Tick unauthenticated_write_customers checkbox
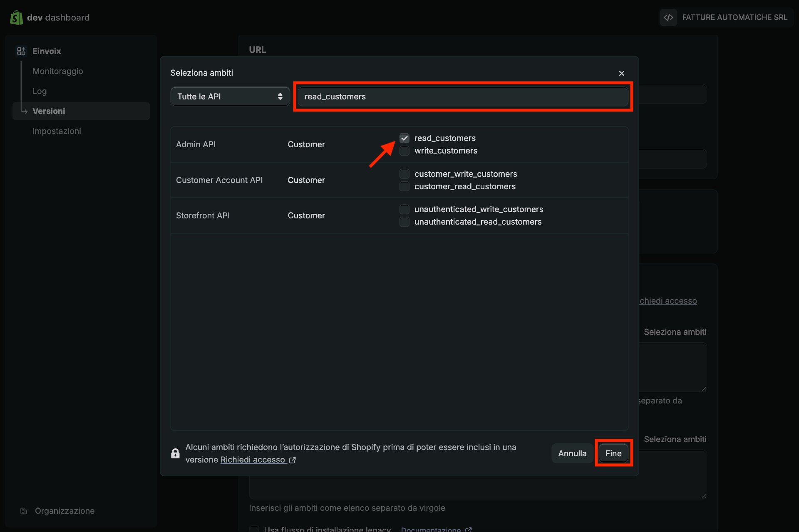799x532 pixels. coord(404,209)
